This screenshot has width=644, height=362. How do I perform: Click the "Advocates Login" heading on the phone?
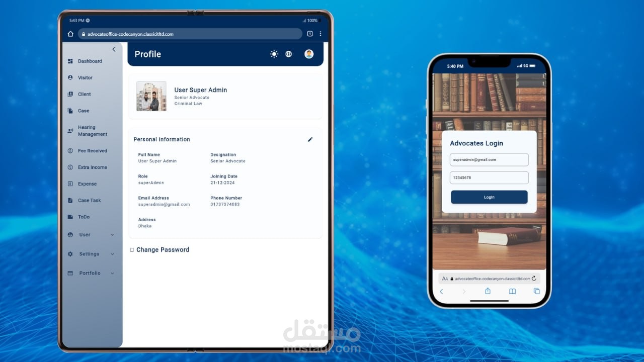point(476,143)
